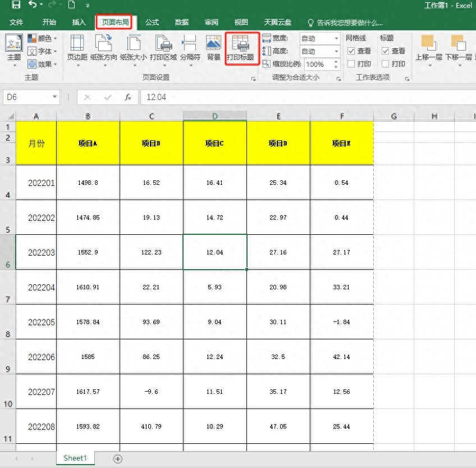Click the Save icon in quick access toolbar
Image resolution: width=476 pixels, height=468 pixels.
(16, 4)
